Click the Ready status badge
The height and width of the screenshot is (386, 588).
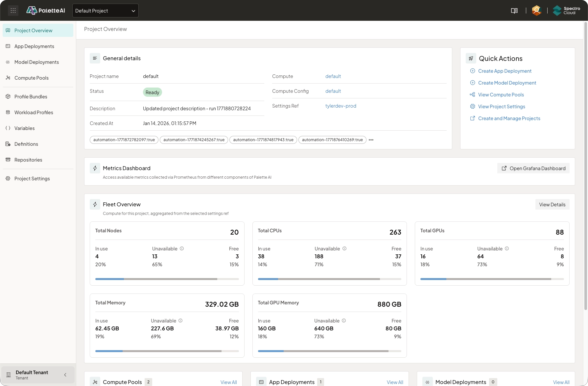(x=152, y=92)
